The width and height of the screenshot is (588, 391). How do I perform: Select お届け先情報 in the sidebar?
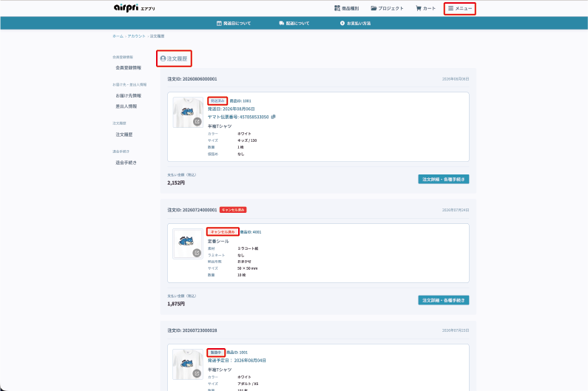128,95
